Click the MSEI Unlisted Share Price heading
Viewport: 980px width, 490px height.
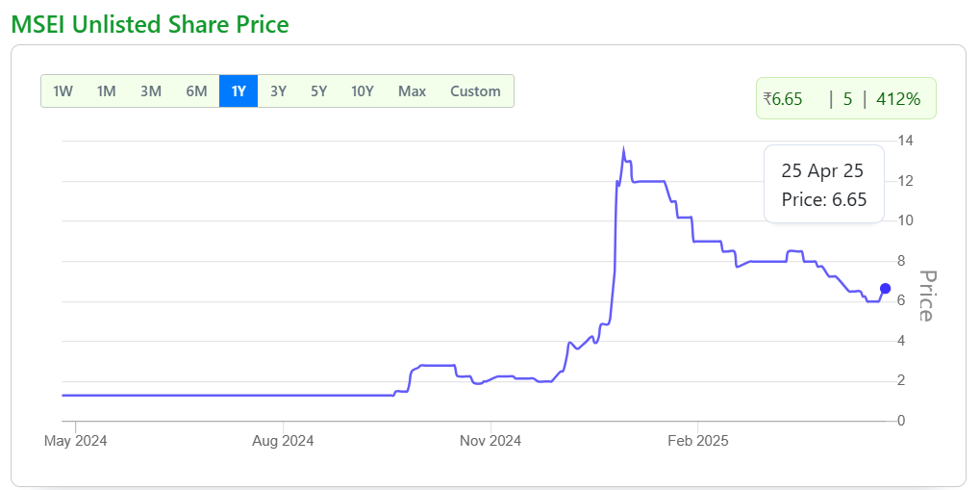point(150,24)
